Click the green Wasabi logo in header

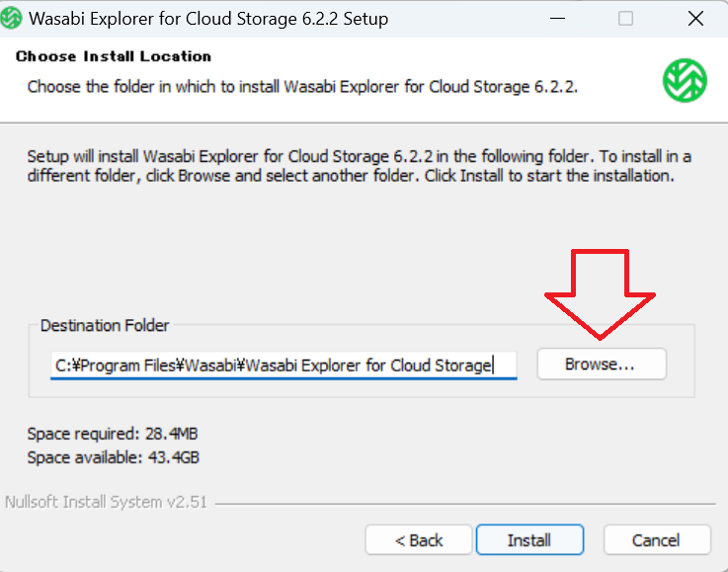[x=685, y=80]
